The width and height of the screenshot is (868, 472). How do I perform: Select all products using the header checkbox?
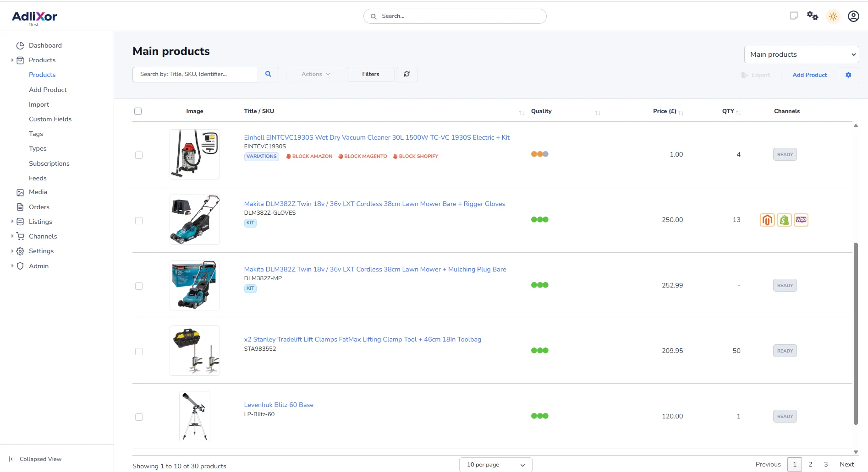(x=138, y=111)
